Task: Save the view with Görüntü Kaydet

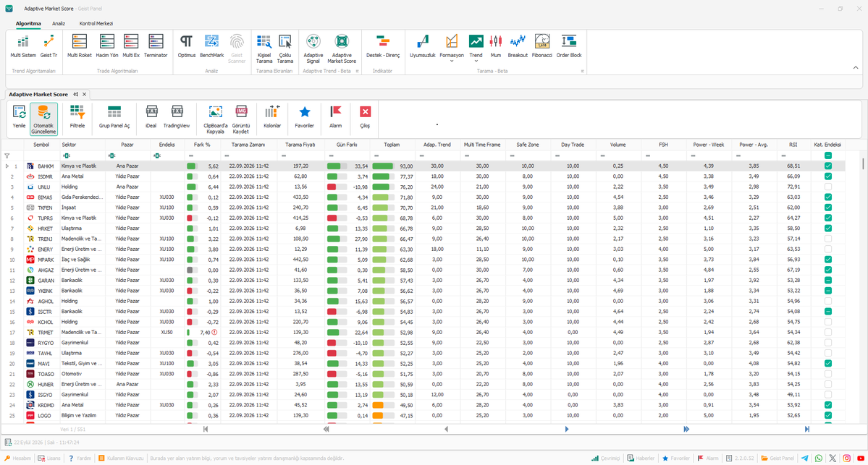Action: [x=241, y=119]
